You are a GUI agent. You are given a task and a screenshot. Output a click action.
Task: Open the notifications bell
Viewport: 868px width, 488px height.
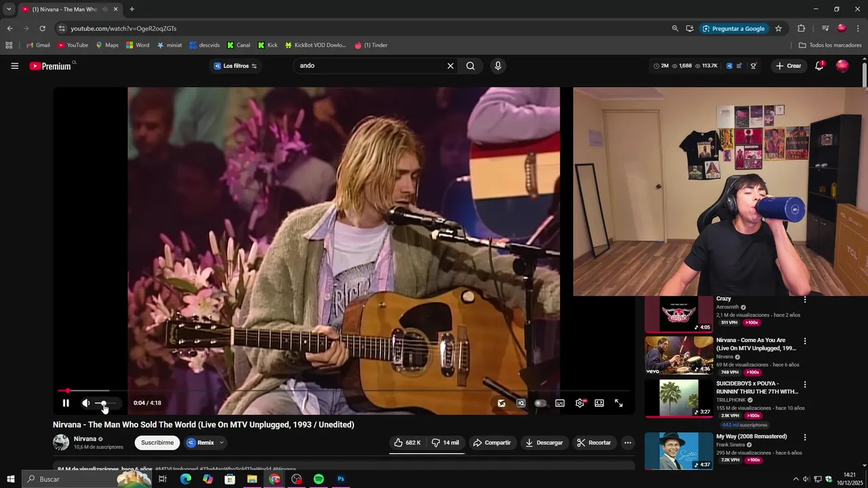(x=819, y=66)
